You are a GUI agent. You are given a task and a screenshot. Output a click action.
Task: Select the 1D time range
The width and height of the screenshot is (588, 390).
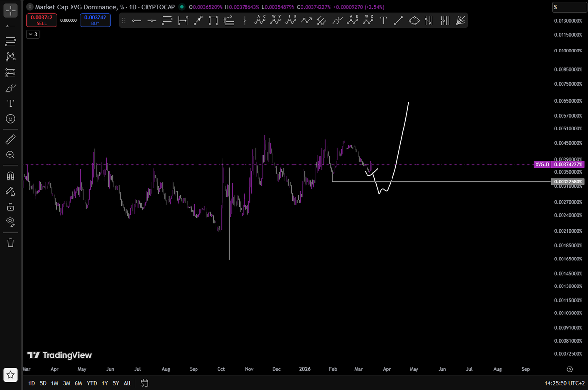31,383
